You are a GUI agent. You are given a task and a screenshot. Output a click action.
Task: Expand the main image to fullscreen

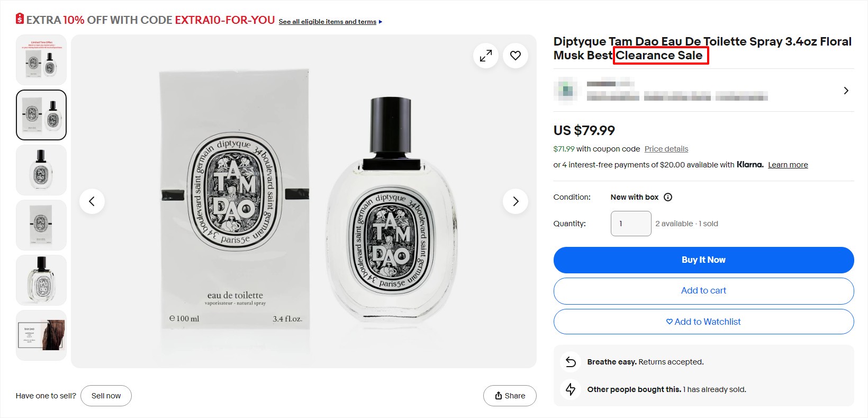(485, 55)
